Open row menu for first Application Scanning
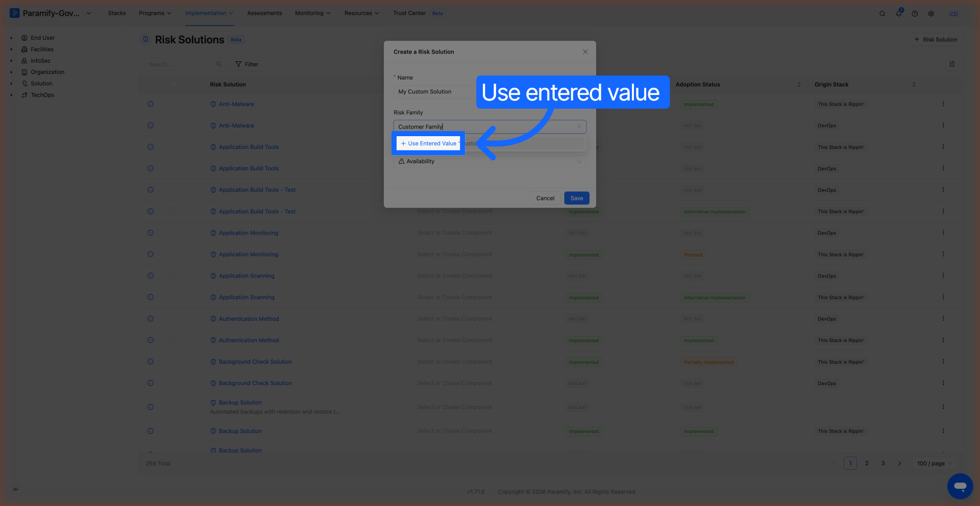The height and width of the screenshot is (506, 980). [x=943, y=275]
